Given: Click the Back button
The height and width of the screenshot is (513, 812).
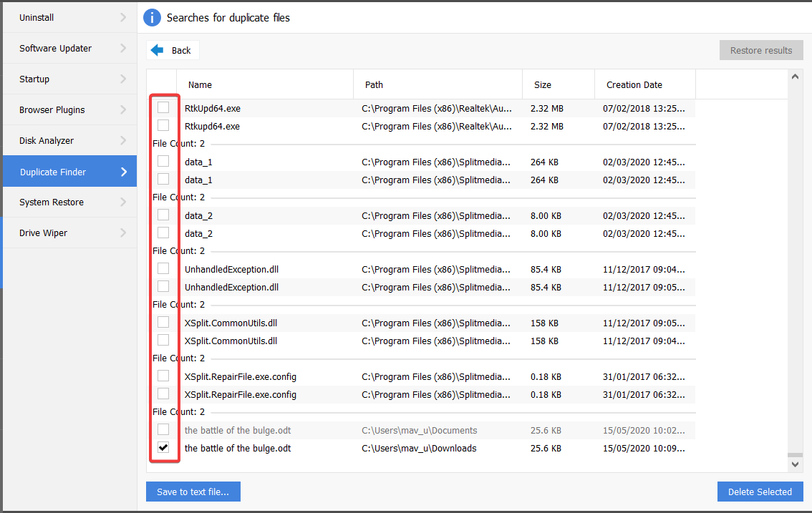Looking at the screenshot, I should pyautogui.click(x=173, y=50).
